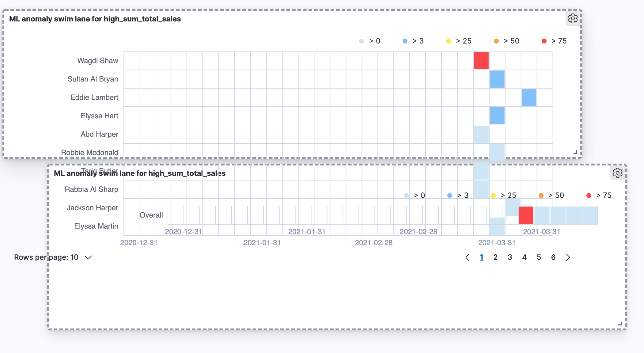Click red cell in Overall swim lane
Image resolution: width=644 pixels, height=353 pixels.
pyautogui.click(x=526, y=215)
